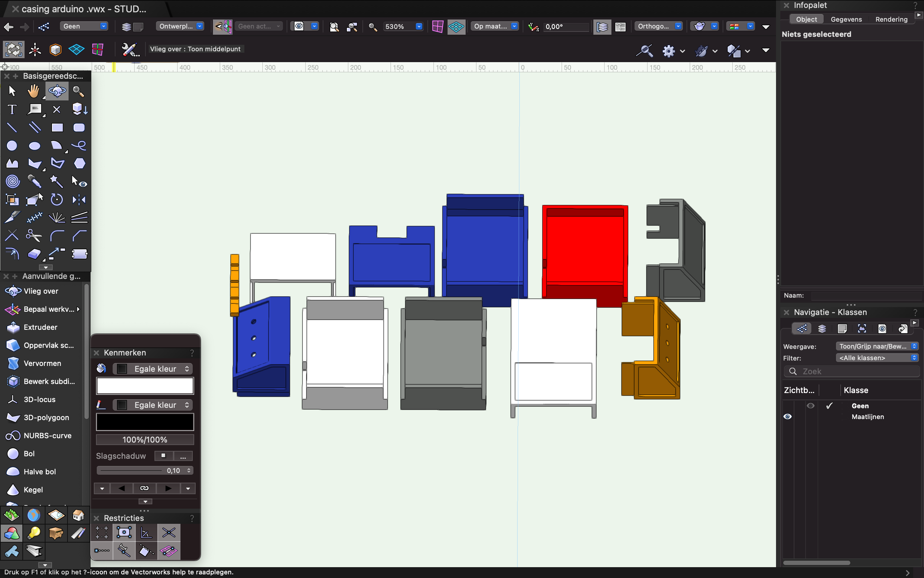Open the Op maat... plane dropdown
The width and height of the screenshot is (924, 578).
click(x=495, y=26)
